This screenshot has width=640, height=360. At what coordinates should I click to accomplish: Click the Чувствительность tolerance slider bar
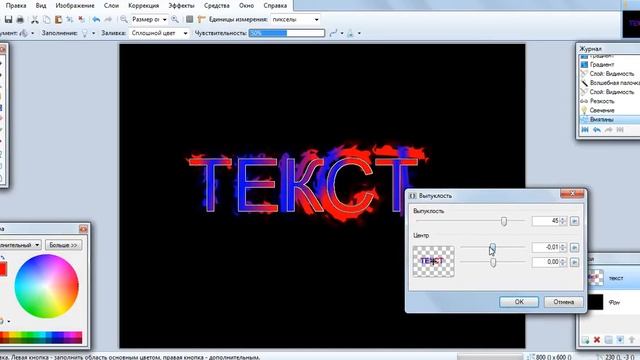click(287, 33)
